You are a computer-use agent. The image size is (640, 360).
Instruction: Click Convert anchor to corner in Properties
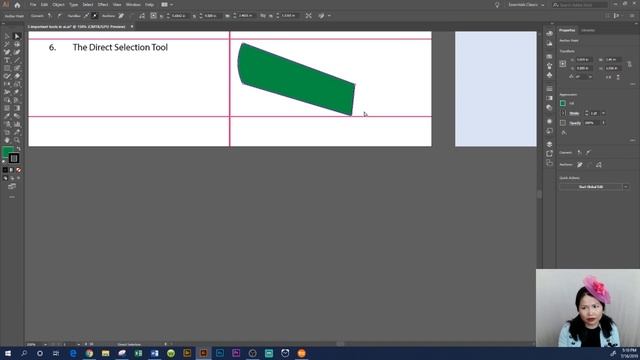click(x=579, y=153)
